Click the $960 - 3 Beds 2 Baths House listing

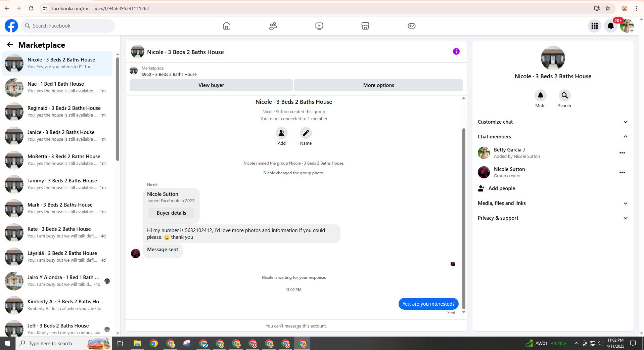(x=169, y=75)
